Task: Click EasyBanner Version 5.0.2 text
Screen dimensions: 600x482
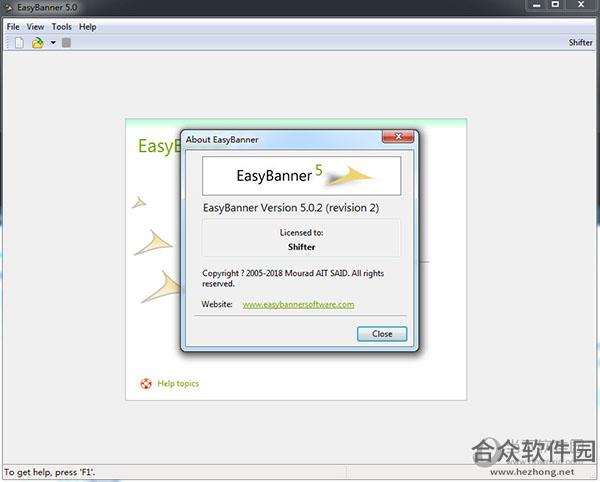Action: [291, 208]
